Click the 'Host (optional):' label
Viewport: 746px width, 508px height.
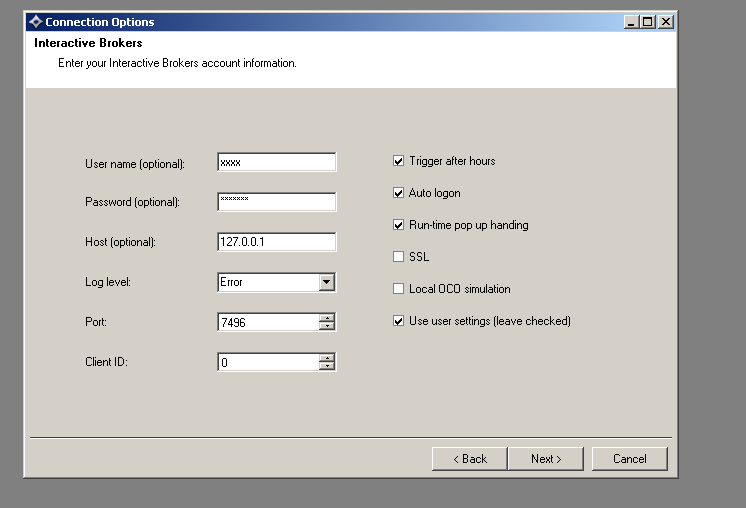(x=120, y=242)
